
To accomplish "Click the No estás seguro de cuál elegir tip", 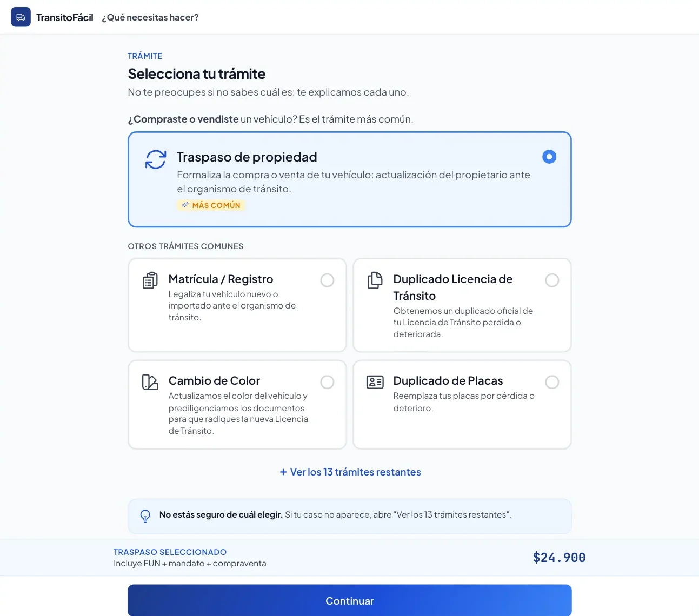I will pyautogui.click(x=350, y=516).
